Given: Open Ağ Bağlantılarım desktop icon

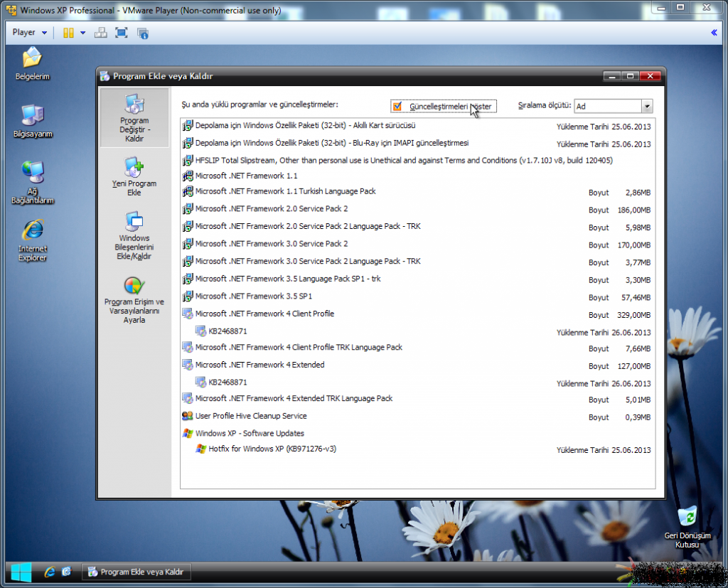Looking at the screenshot, I should pyautogui.click(x=33, y=183).
